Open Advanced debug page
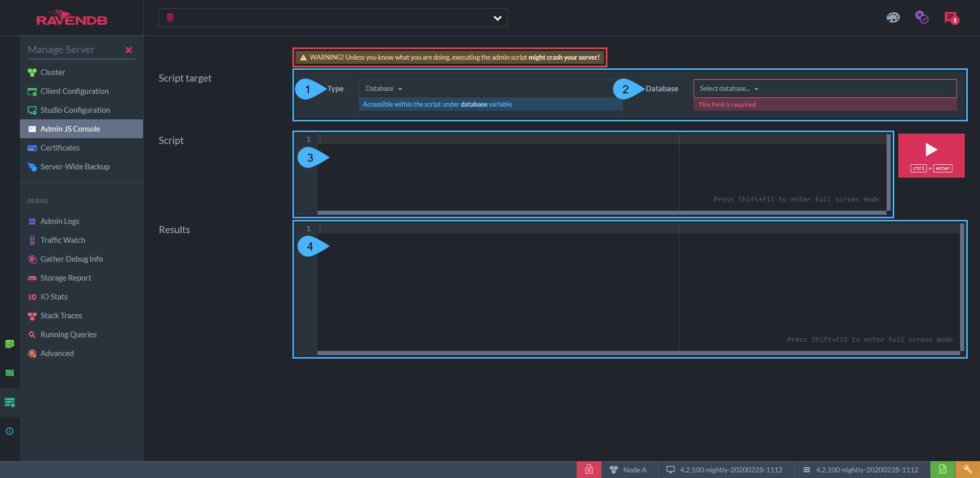Screen dimensions: 980x478 tap(81, 354)
